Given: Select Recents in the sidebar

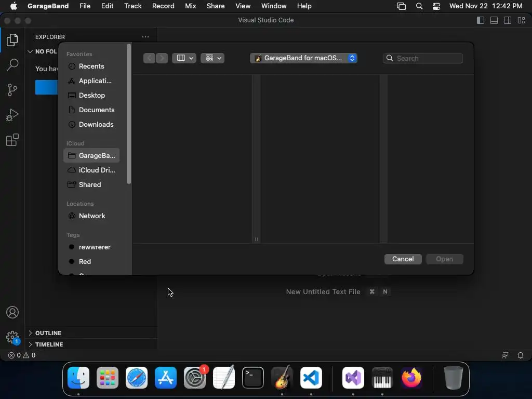Looking at the screenshot, I should click(x=91, y=66).
